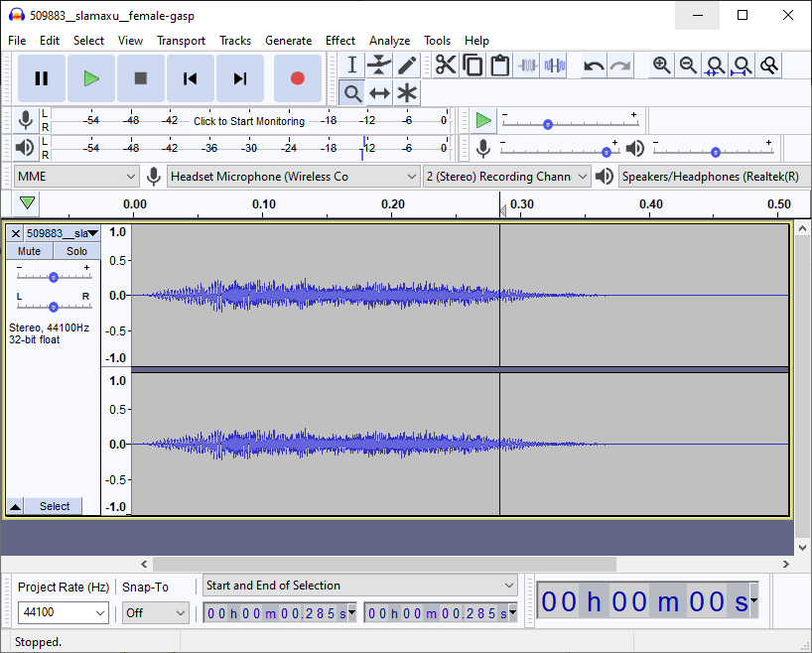Copy the selection using Copy icon
The height and width of the screenshot is (653, 812).
click(473, 65)
